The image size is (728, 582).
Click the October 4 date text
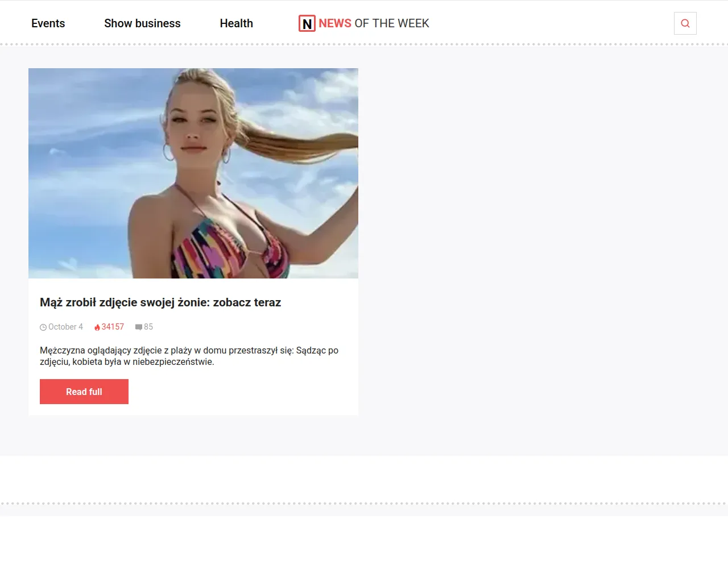tap(65, 327)
